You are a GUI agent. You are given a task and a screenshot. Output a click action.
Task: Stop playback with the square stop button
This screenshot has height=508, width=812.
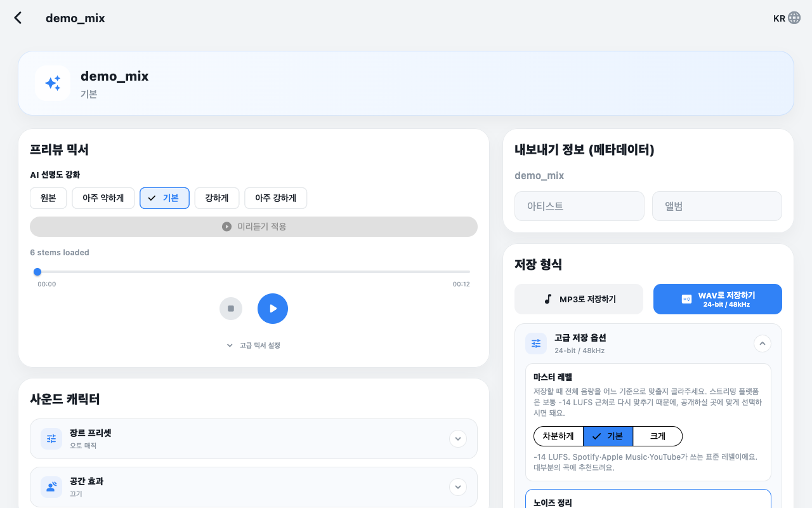[x=231, y=309]
